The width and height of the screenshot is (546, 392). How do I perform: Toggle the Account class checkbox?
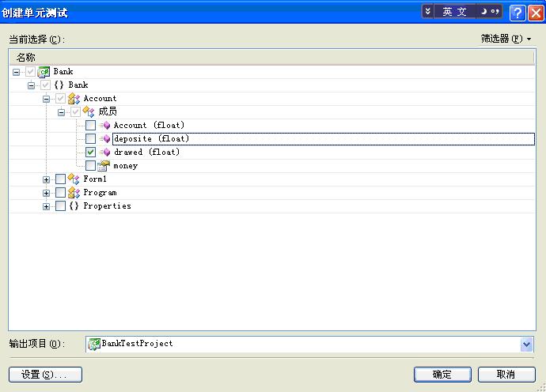click(60, 99)
